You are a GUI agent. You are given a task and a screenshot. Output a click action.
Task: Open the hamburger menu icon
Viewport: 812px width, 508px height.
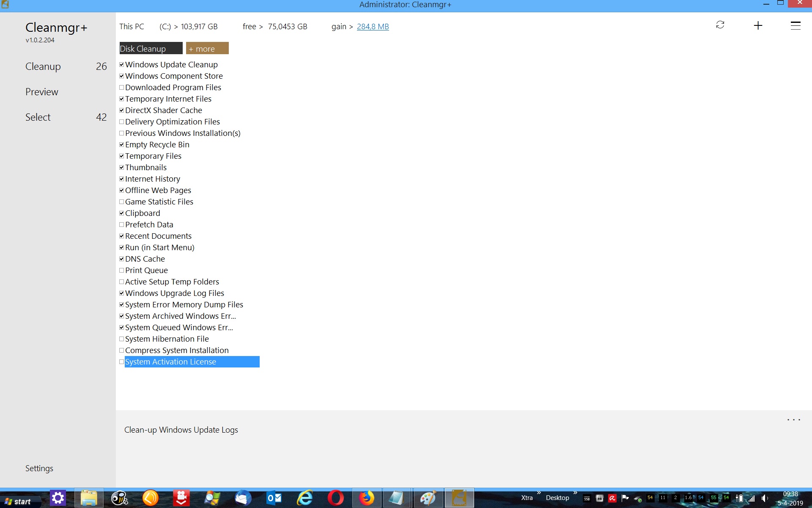[796, 25]
